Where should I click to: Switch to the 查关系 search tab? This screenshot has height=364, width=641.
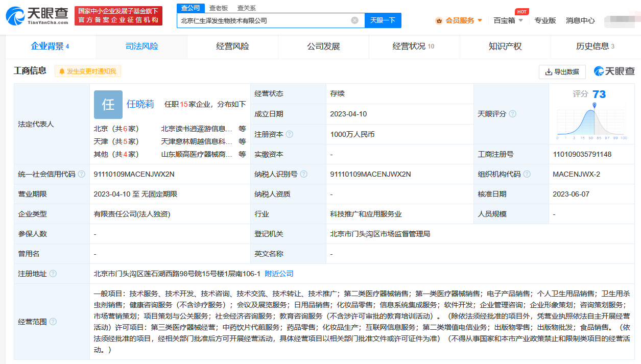(246, 8)
